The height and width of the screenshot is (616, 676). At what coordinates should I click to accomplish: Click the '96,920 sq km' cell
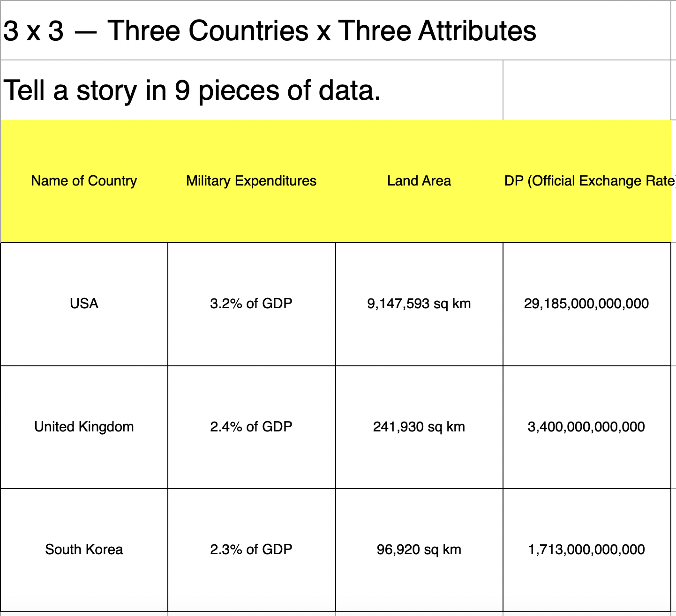(x=419, y=549)
